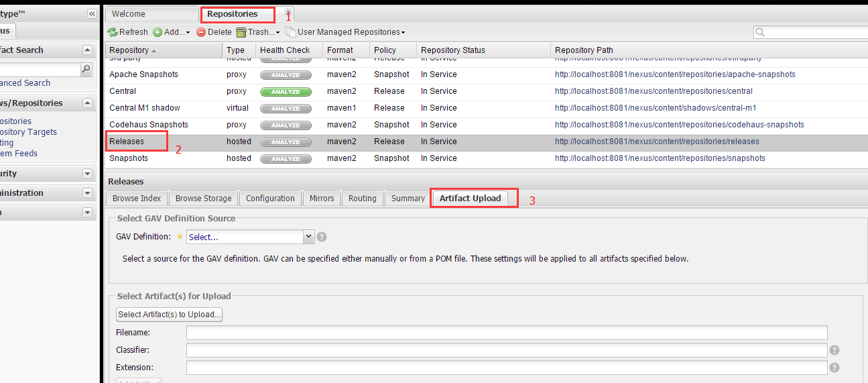Click green ANALYZE button for Central
868x383 pixels.
286,92
